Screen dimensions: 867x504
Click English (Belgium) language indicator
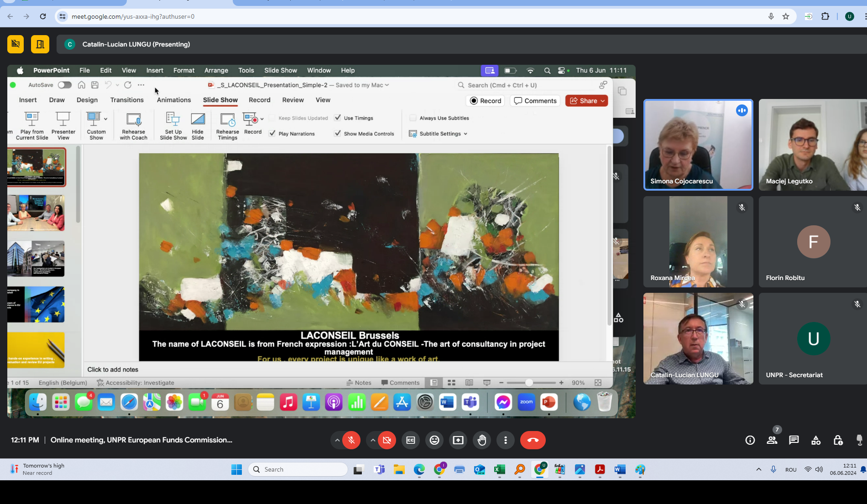pos(63,383)
